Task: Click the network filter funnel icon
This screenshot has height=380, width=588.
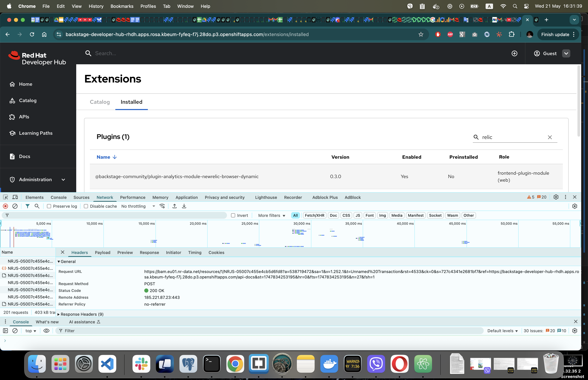Action: 27,206
